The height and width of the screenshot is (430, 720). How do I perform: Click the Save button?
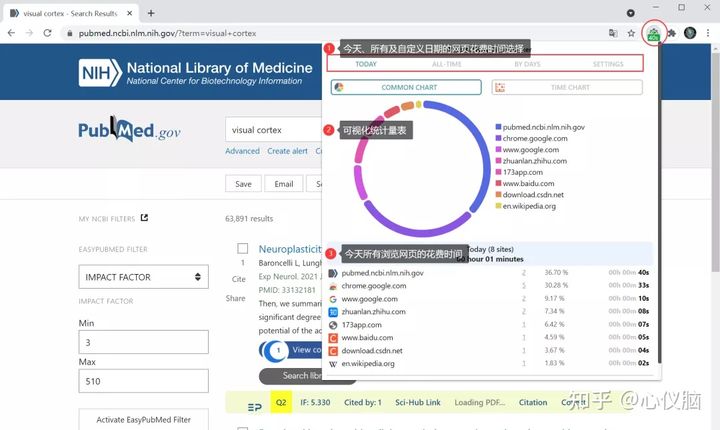point(243,184)
